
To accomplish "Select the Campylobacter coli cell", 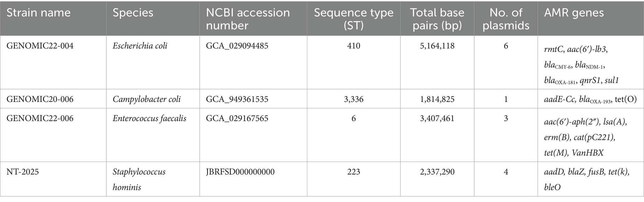I will click(x=147, y=99).
